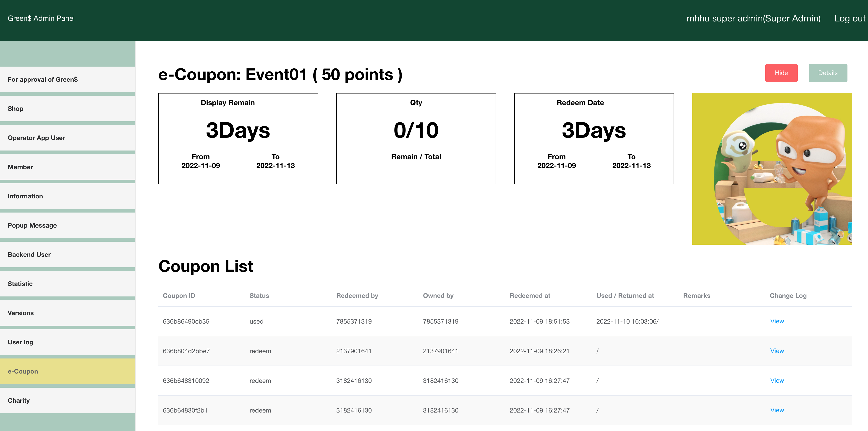View change log for coupon 636b648310092
This screenshot has height=431, width=868.
tap(777, 381)
